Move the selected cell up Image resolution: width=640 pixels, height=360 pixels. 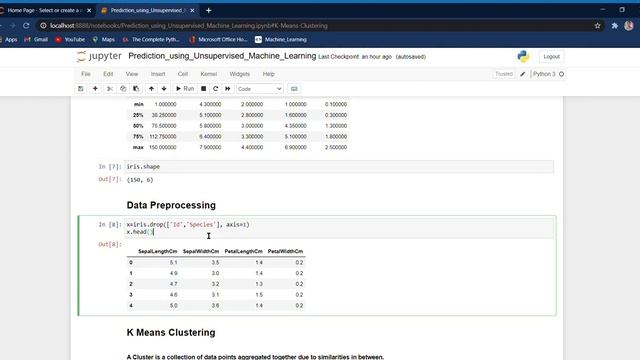(151, 89)
